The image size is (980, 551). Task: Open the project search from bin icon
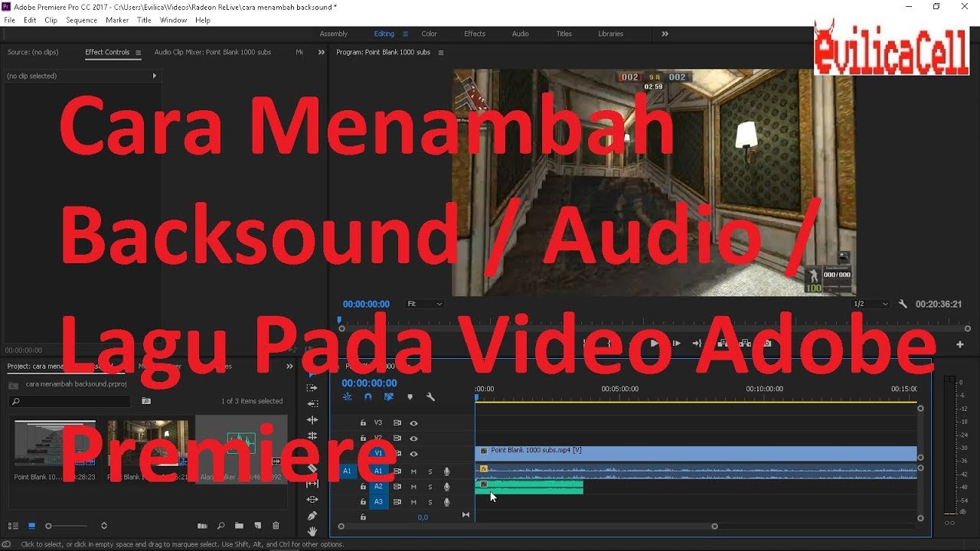point(146,401)
